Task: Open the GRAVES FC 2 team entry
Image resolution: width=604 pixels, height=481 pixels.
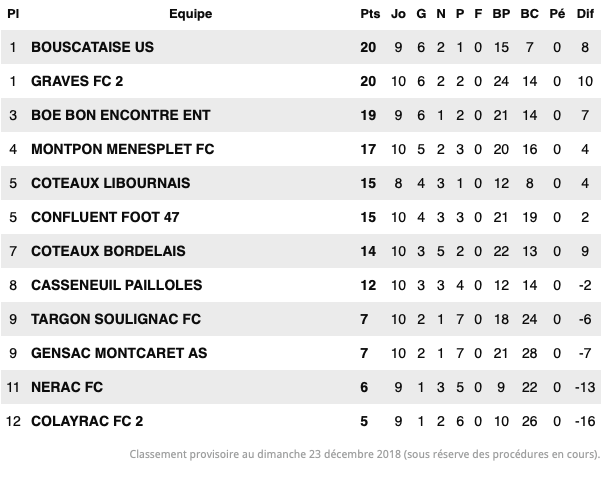Action: 77,81
